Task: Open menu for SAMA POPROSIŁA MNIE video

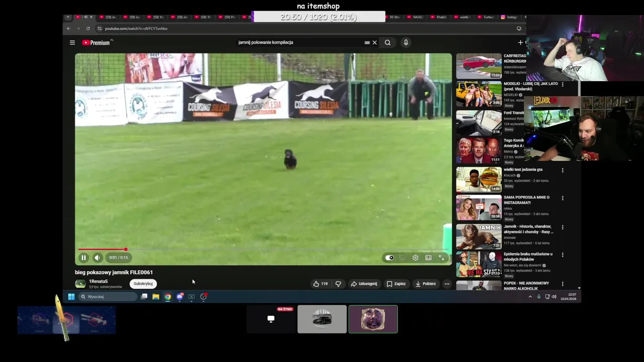Action: coord(562,198)
